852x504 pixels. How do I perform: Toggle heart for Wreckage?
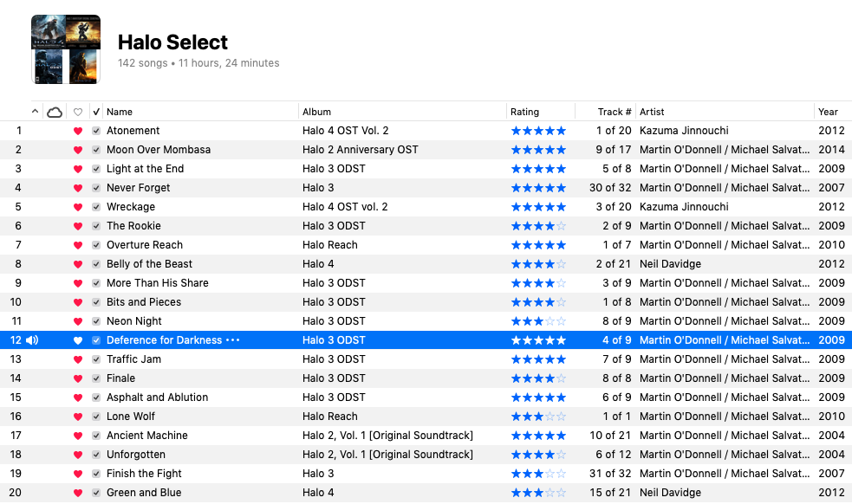(x=78, y=207)
